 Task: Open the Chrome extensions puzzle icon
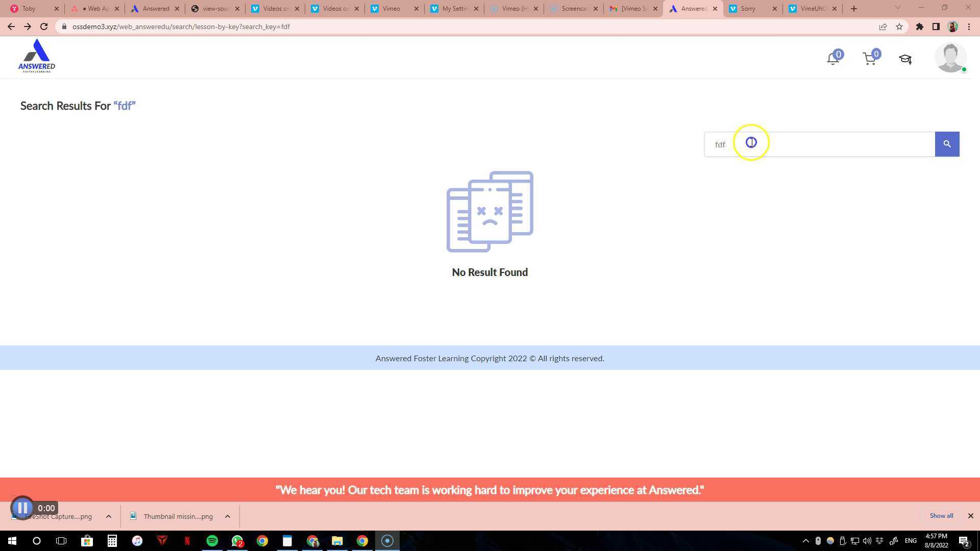click(919, 27)
